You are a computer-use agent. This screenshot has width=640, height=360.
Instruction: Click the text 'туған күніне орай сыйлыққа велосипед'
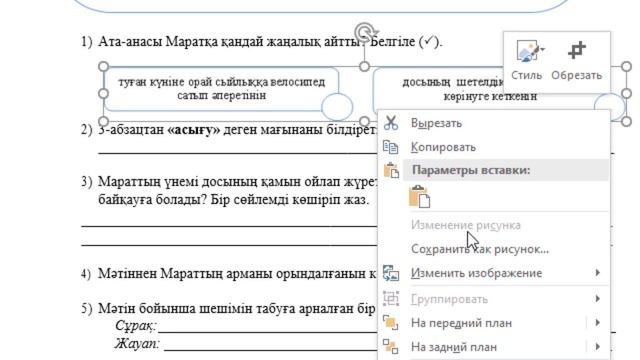tap(222, 82)
